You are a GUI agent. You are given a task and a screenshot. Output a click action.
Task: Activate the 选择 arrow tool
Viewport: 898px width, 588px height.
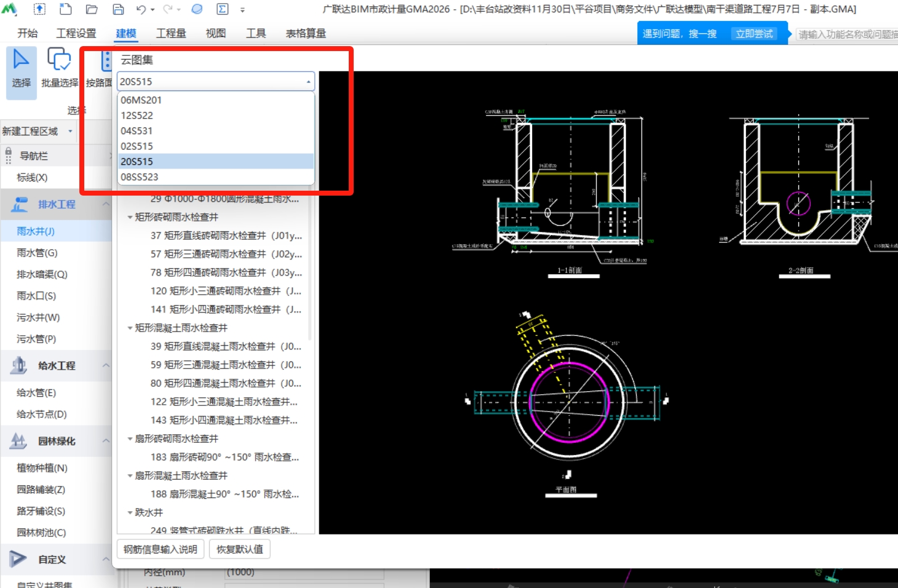click(22, 73)
